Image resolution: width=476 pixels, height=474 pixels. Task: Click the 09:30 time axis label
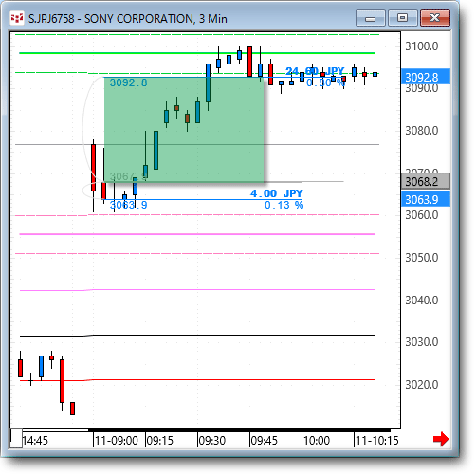[x=212, y=440]
